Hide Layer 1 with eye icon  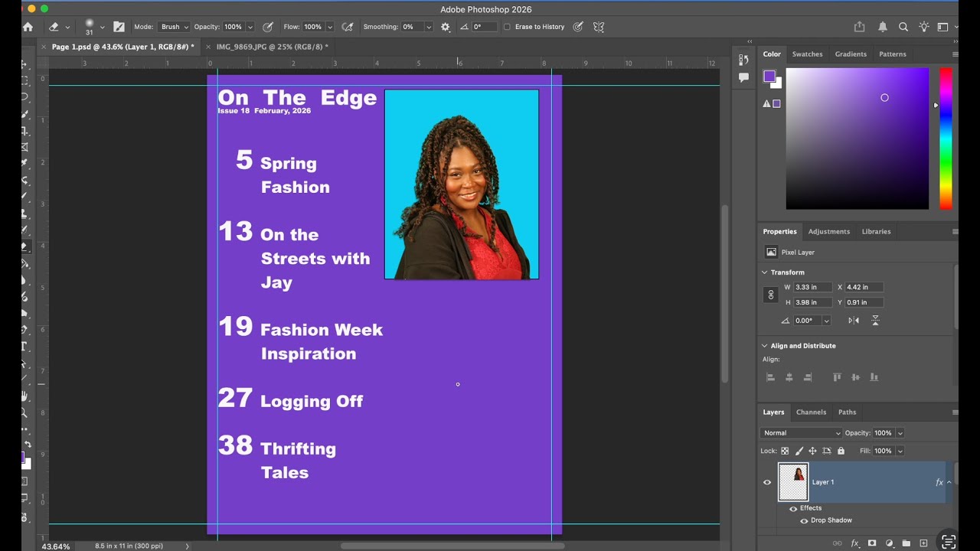(x=767, y=482)
